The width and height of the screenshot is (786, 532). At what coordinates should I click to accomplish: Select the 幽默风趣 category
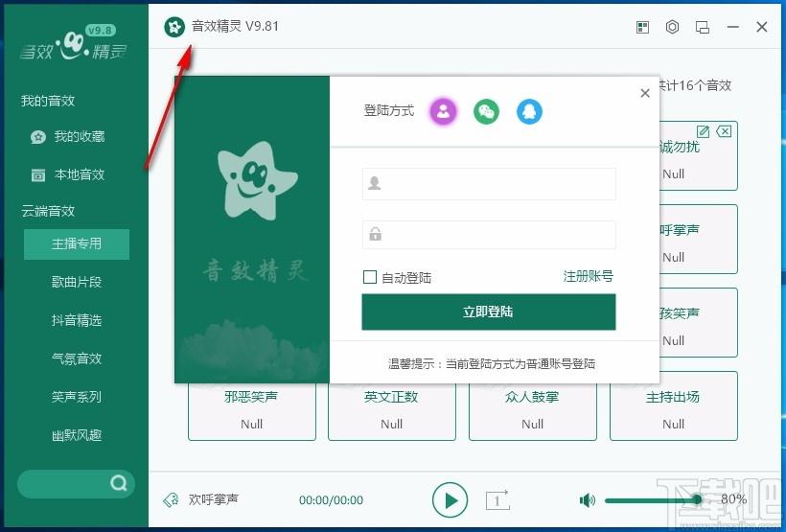pos(77,435)
